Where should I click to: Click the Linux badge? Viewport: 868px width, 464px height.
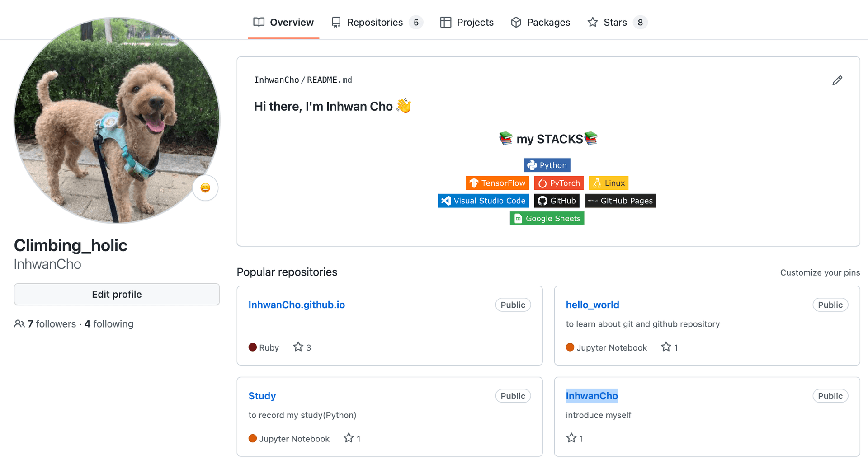pos(609,183)
